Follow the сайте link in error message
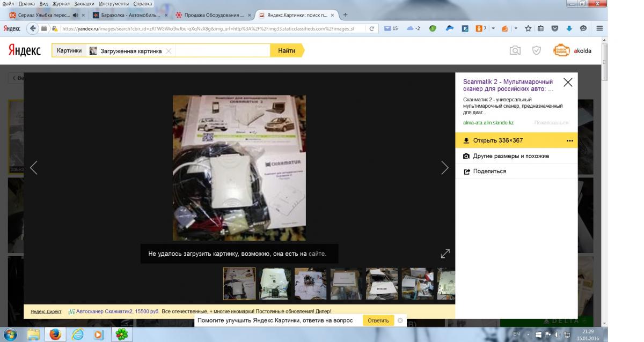Screen dimensions: 644x342 click(x=317, y=254)
